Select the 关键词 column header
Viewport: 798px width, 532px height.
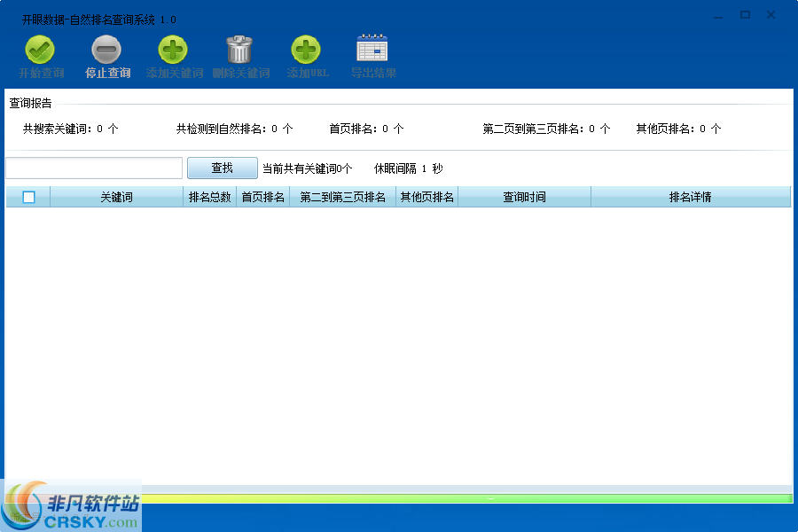click(x=115, y=196)
